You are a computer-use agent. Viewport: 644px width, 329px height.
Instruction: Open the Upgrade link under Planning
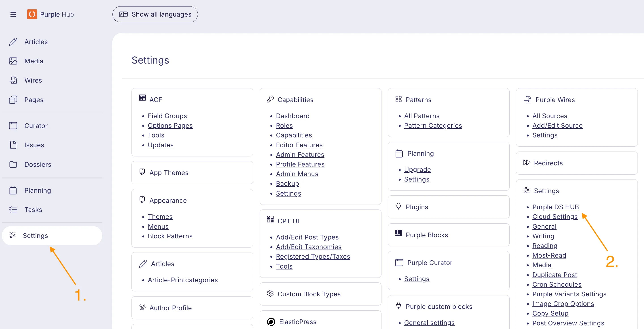coord(417,170)
